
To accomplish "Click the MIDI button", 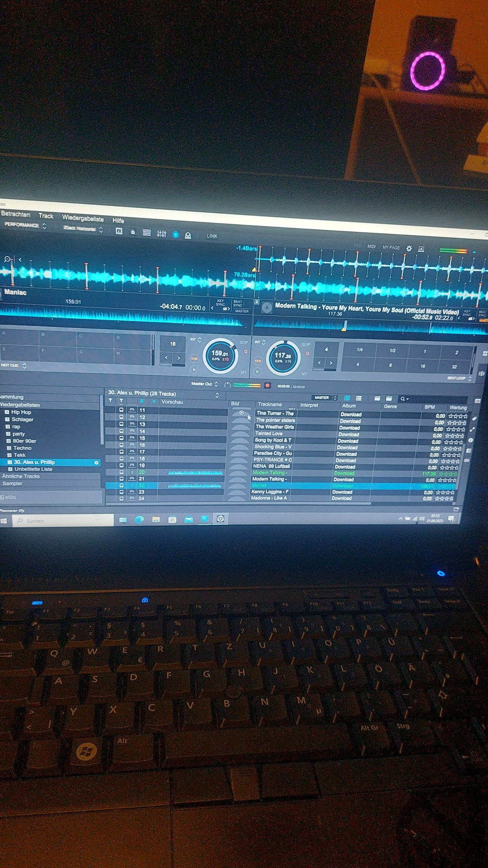I will [x=371, y=246].
